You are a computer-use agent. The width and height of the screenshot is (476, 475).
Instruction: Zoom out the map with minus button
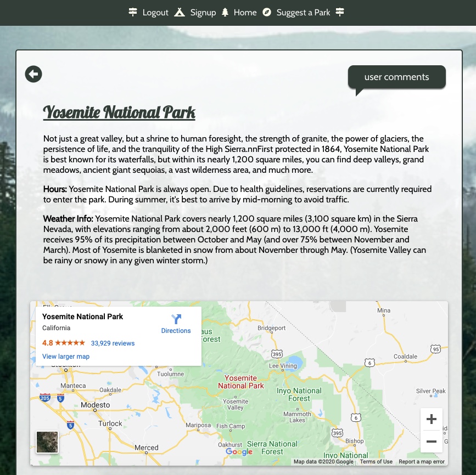432,442
